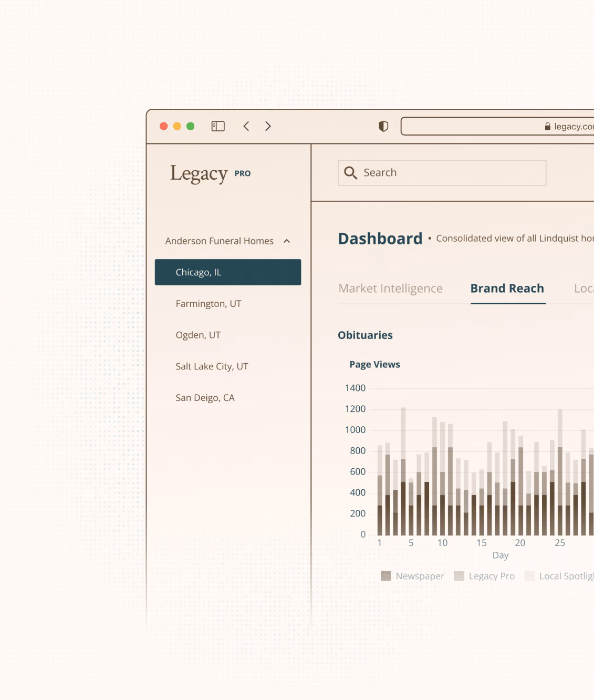Click the day 10 chart bar
This screenshot has height=700, width=594.
pos(443,479)
